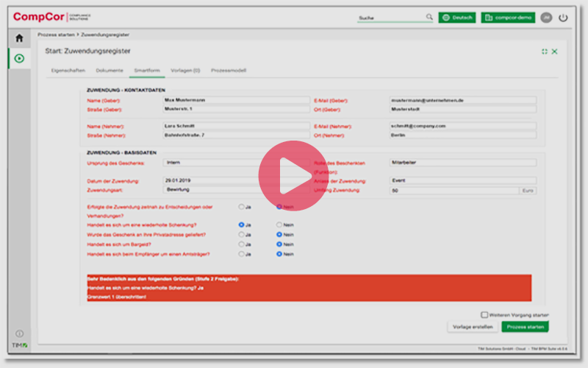Viewport: 588px width, 368px height.
Task: Click the Vorlage erstellen button
Action: pos(472,326)
